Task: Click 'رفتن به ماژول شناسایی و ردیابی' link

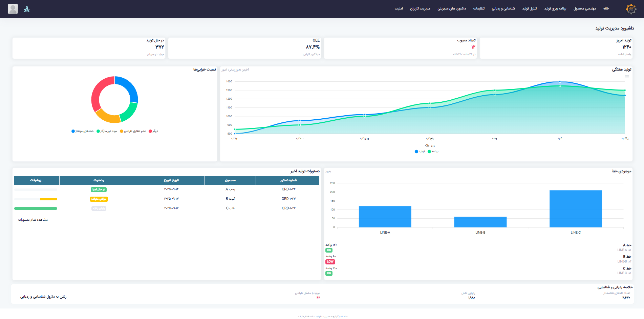Action: pos(43,297)
